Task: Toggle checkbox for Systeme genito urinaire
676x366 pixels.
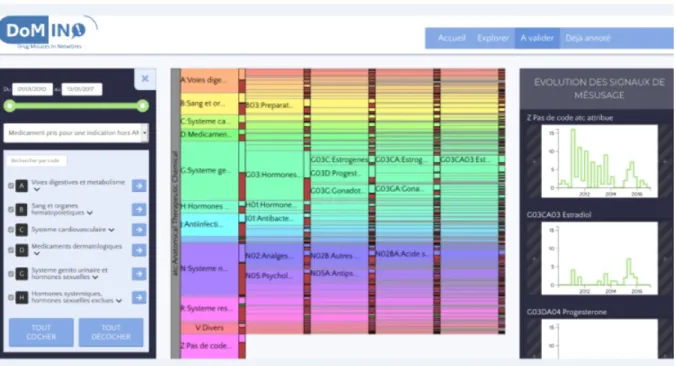Action: (11, 274)
